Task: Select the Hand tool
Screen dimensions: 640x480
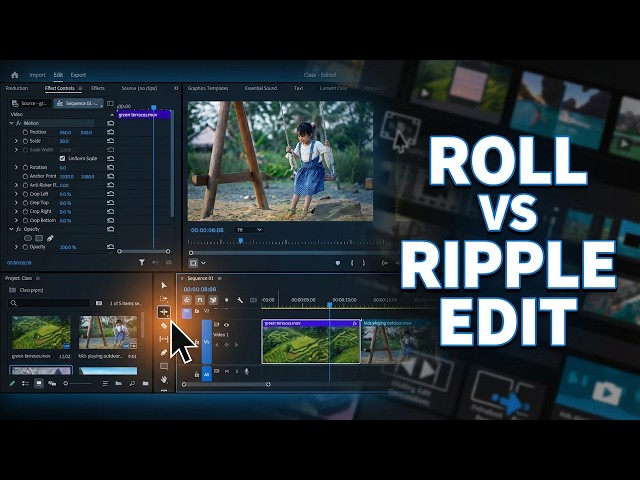Action: pyautogui.click(x=164, y=379)
